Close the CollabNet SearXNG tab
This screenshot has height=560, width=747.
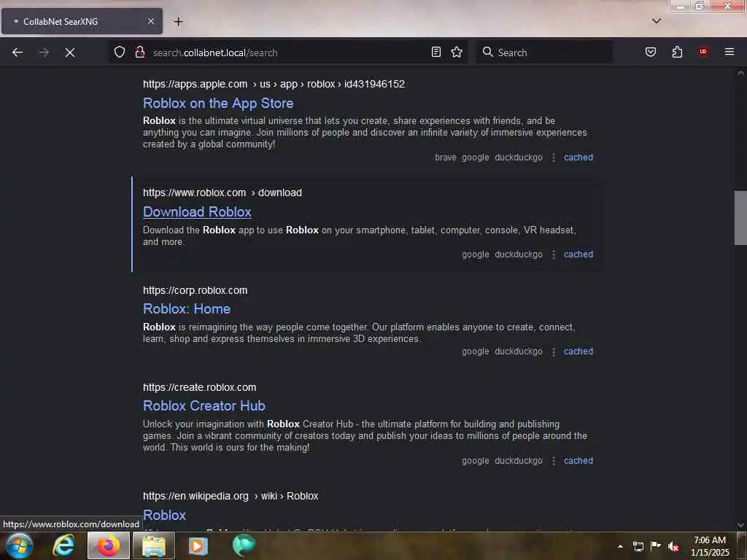coord(150,21)
